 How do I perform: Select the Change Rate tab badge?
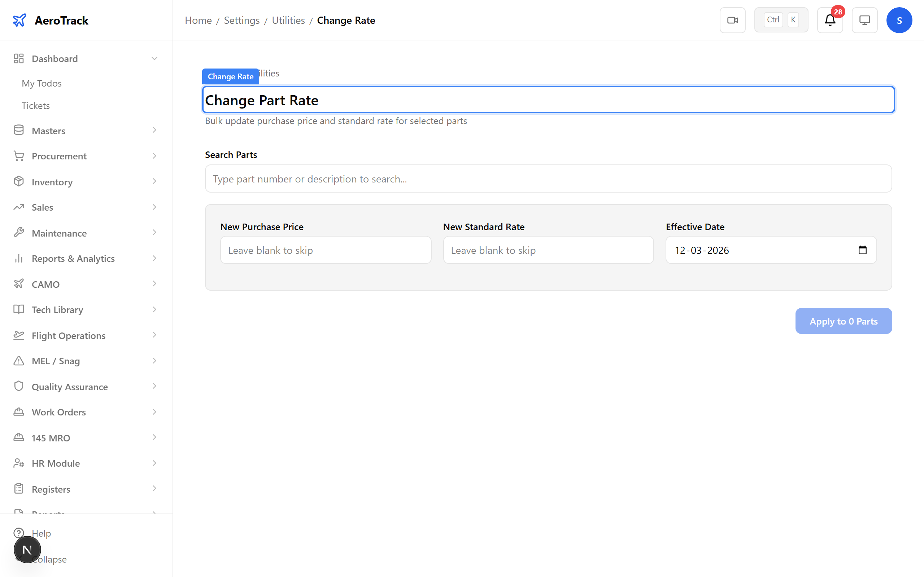pos(230,76)
